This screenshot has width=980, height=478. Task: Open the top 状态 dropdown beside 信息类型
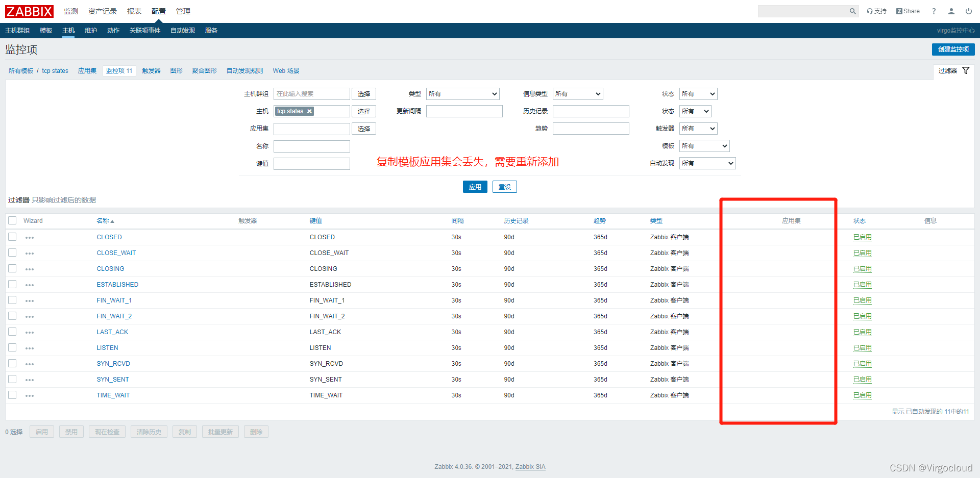coord(698,94)
